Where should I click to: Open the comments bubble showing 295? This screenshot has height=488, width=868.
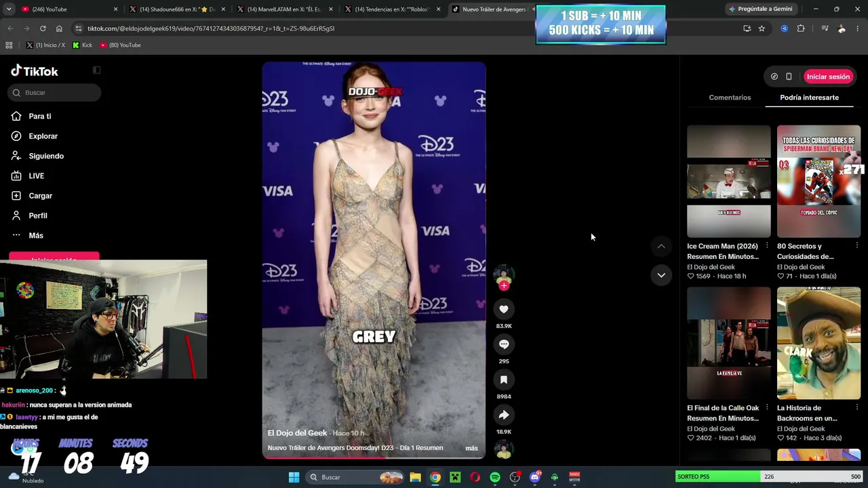504,344
